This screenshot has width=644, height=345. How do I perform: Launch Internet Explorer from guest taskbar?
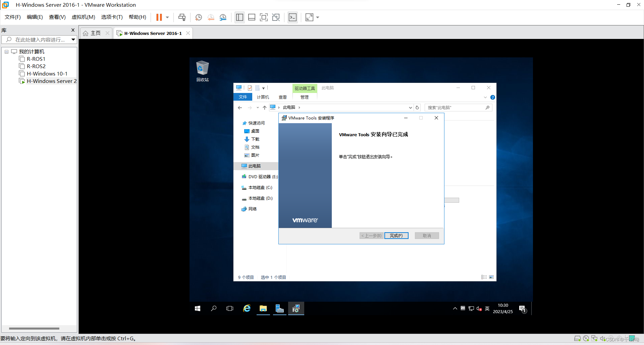[x=247, y=308]
